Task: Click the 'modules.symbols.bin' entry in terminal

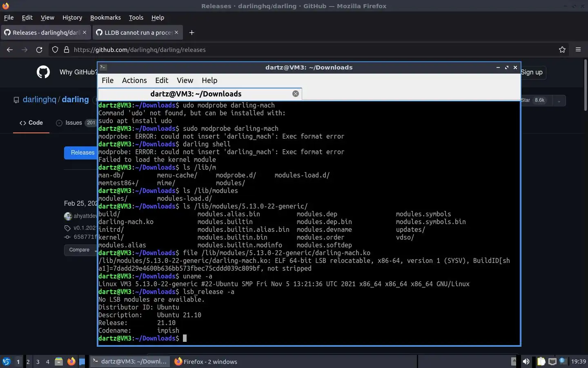Action: [x=431, y=222]
